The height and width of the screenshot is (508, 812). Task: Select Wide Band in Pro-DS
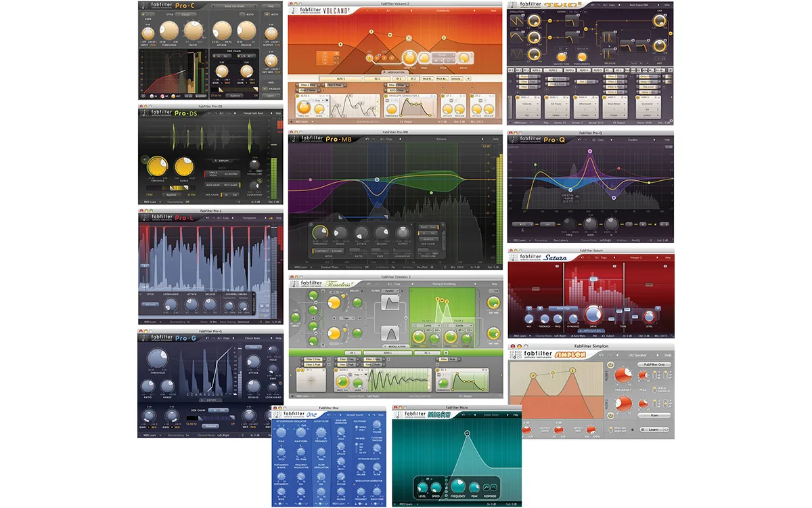(214, 184)
